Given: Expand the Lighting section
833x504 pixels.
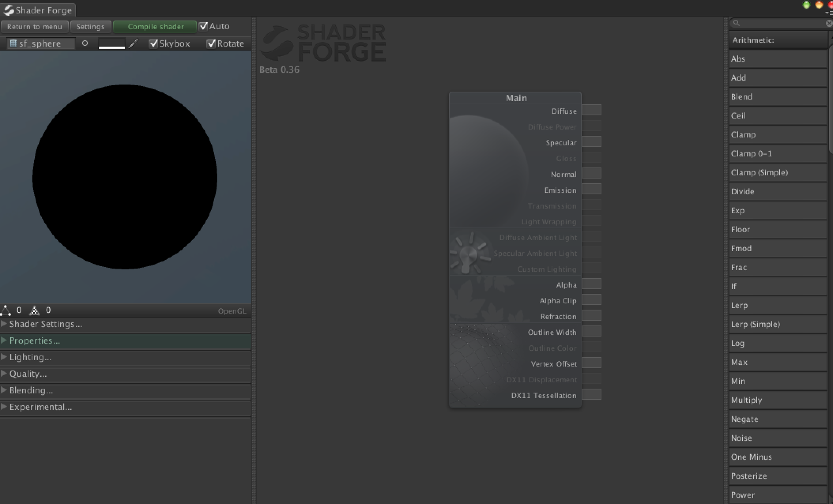Looking at the screenshot, I should click(x=125, y=357).
